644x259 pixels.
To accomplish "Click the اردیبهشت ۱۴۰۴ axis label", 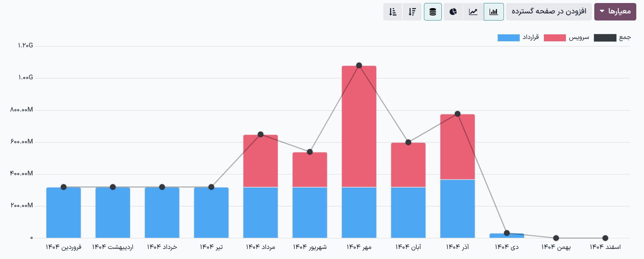I will [113, 247].
